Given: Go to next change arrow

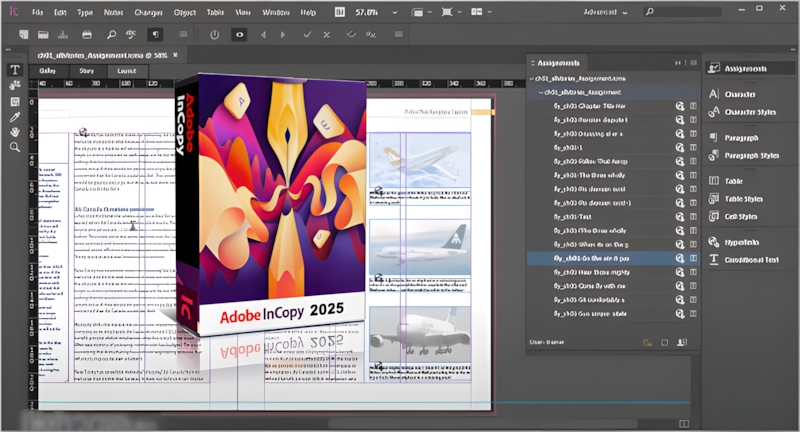Looking at the screenshot, I should tap(283, 35).
